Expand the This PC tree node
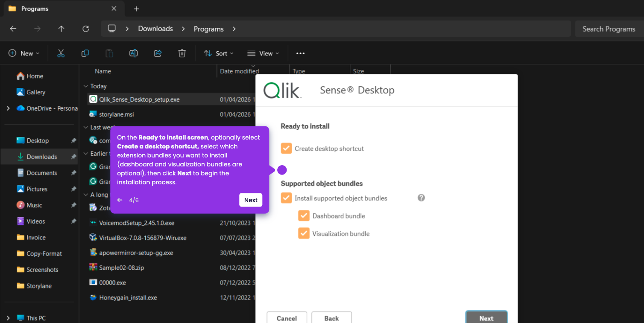 pyautogui.click(x=8, y=318)
